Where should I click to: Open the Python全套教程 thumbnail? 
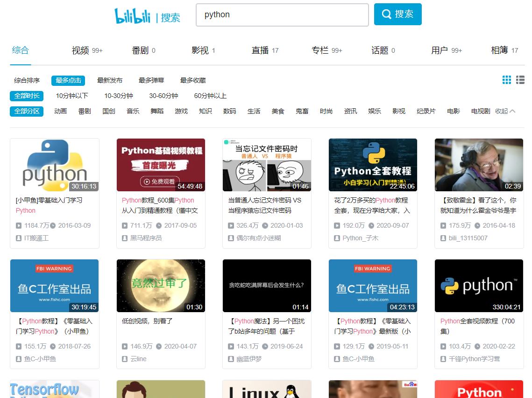pyautogui.click(x=373, y=165)
